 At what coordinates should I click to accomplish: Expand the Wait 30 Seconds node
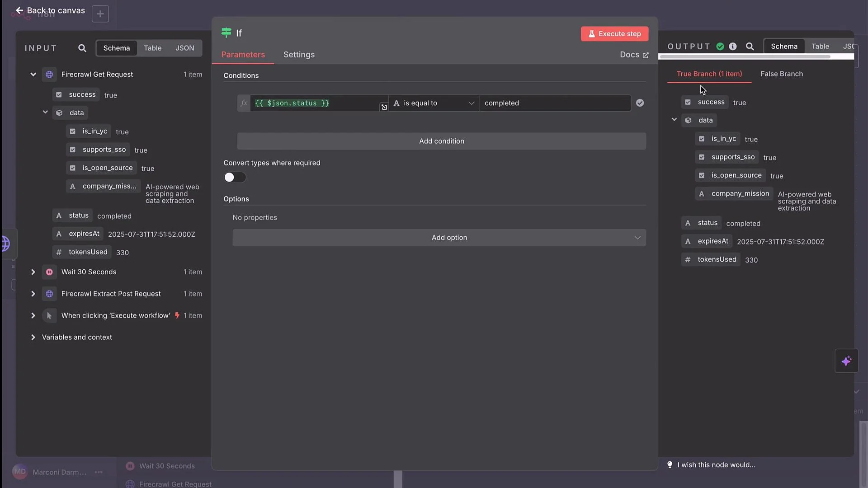[x=33, y=272]
